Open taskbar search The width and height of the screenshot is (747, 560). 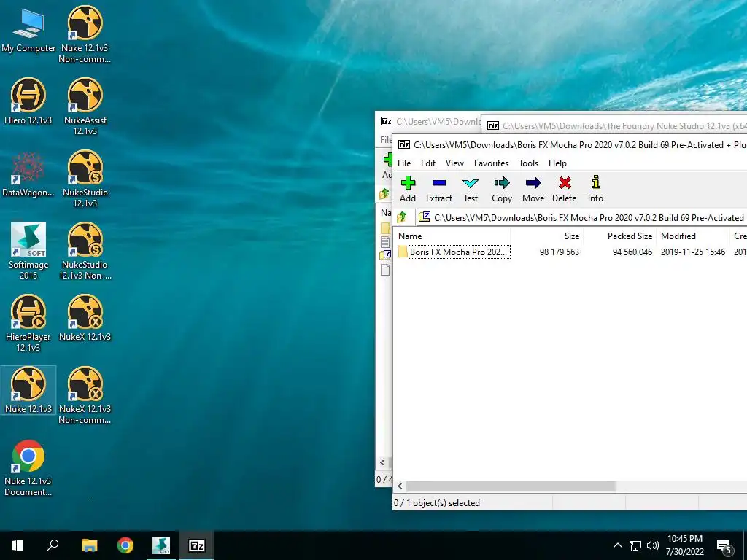[x=53, y=545]
